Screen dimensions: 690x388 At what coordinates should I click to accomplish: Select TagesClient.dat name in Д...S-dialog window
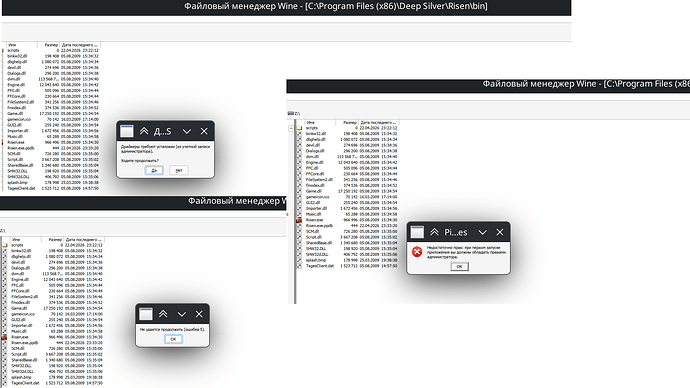[21, 188]
